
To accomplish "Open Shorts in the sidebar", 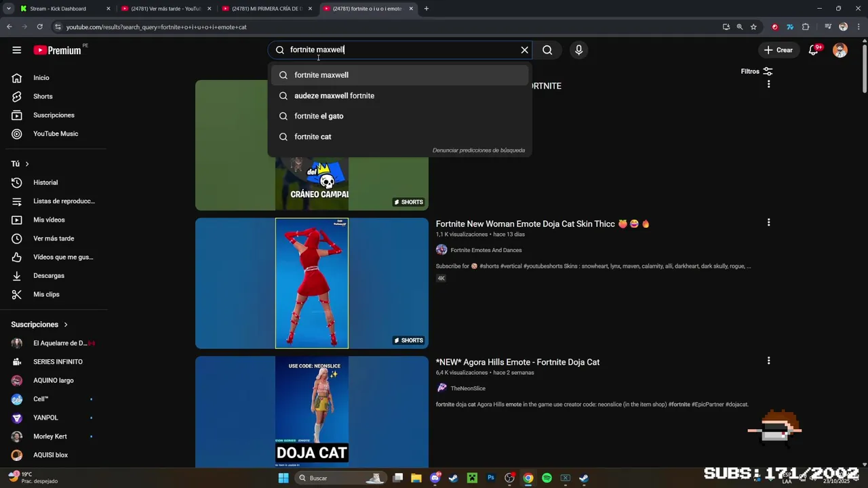I will coord(54,96).
